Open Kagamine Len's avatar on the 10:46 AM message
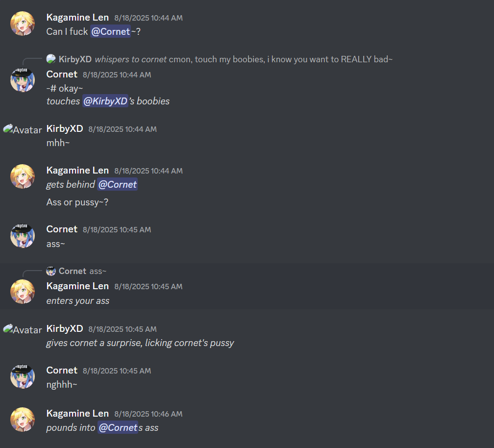This screenshot has width=494, height=448. tap(23, 420)
